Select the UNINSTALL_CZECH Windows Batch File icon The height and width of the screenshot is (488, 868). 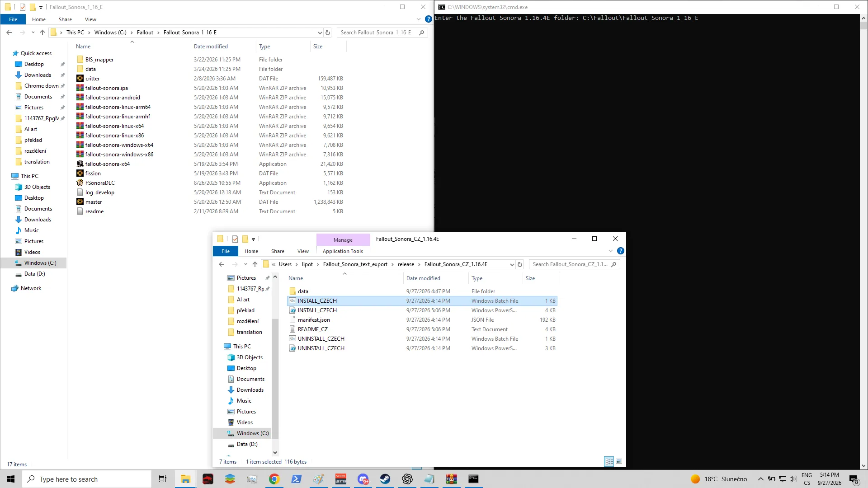point(292,339)
